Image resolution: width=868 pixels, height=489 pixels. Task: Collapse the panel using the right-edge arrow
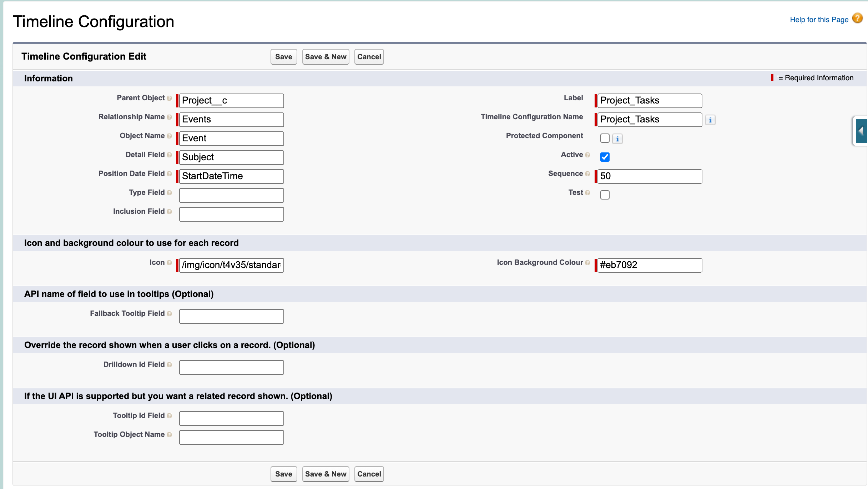click(x=861, y=131)
